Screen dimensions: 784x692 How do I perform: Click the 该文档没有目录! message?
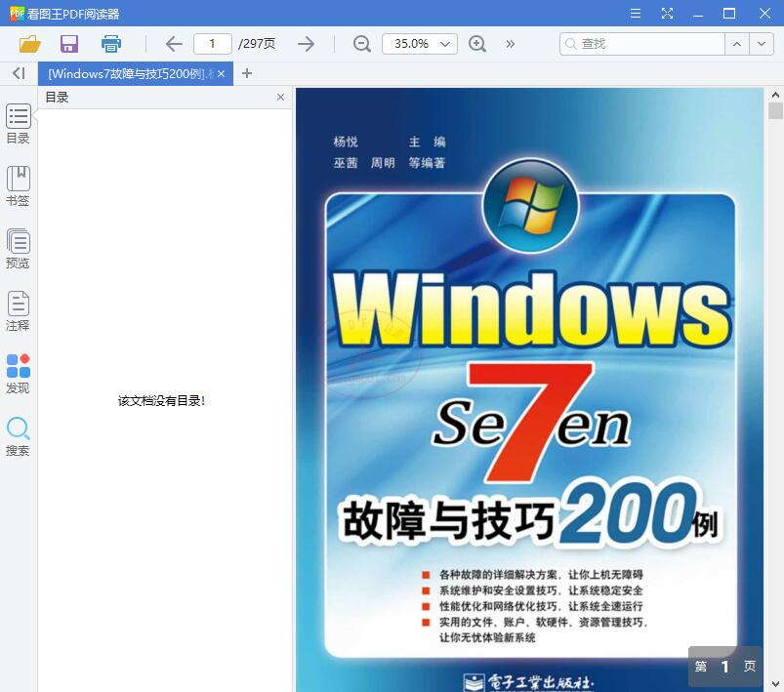[161, 400]
